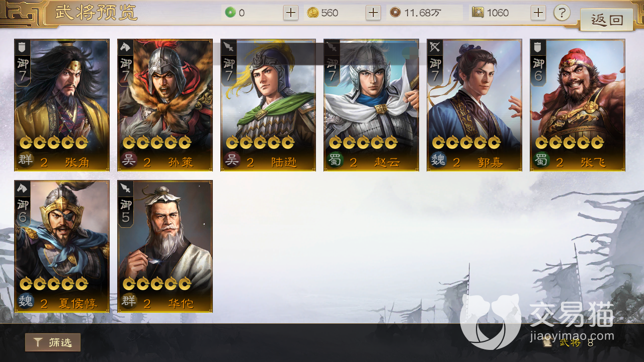Tap the plus next to 1060 scrolls
This screenshot has width=644, height=362.
[x=538, y=13]
